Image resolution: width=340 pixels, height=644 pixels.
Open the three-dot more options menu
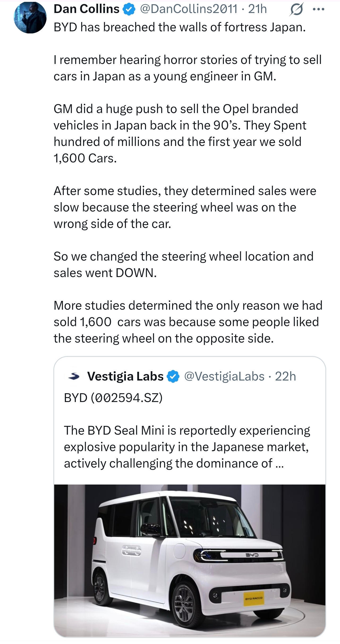(x=319, y=10)
